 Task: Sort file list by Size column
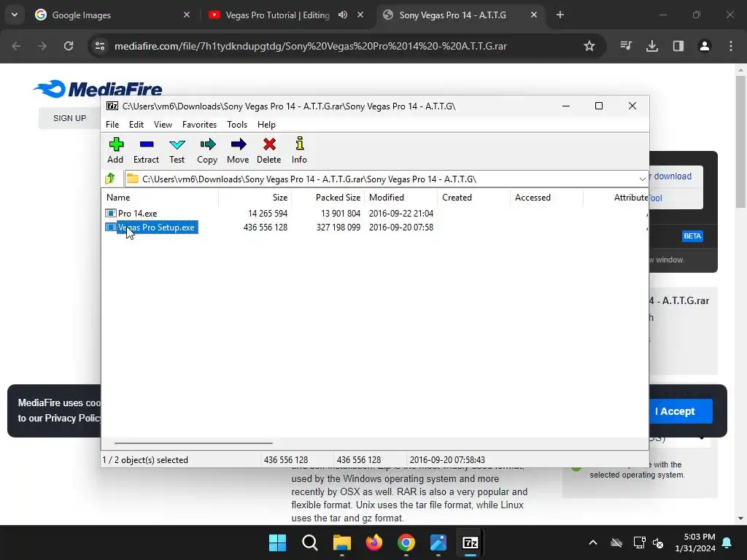coord(255,197)
